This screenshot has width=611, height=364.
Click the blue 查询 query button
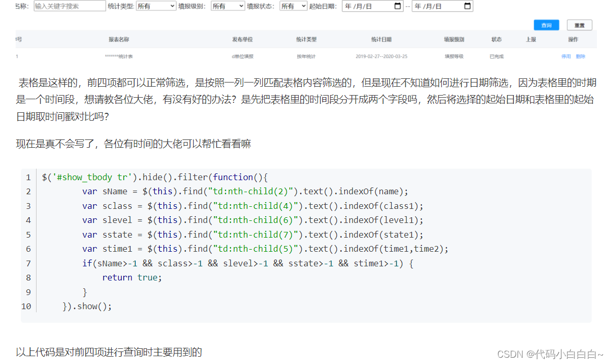(x=546, y=25)
